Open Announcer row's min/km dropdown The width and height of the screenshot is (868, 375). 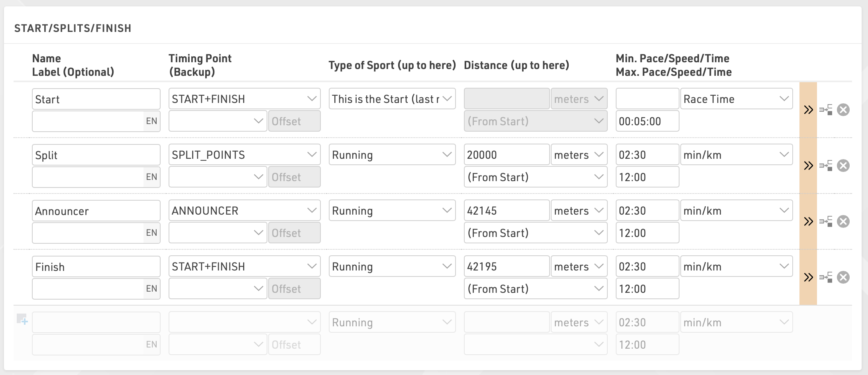point(736,211)
